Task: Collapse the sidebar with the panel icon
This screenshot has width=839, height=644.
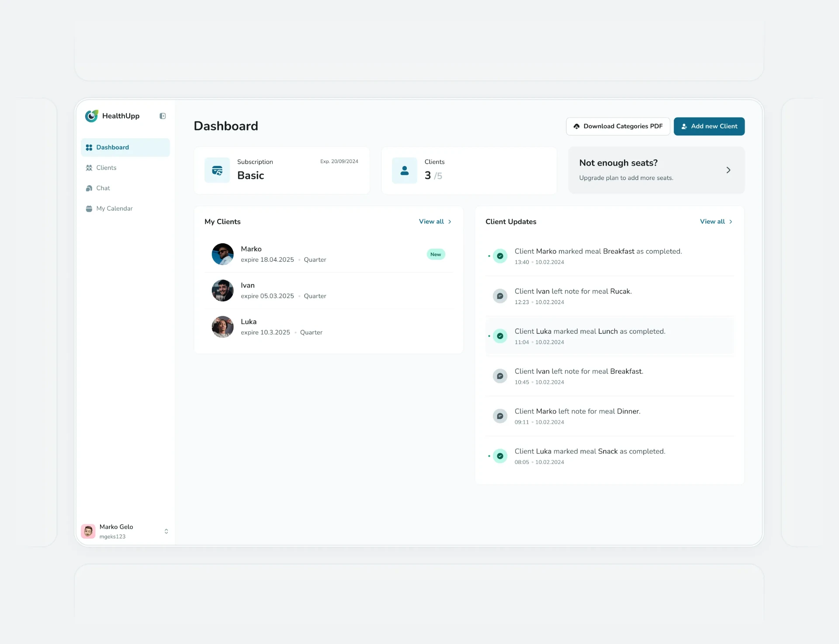Action: tap(163, 116)
